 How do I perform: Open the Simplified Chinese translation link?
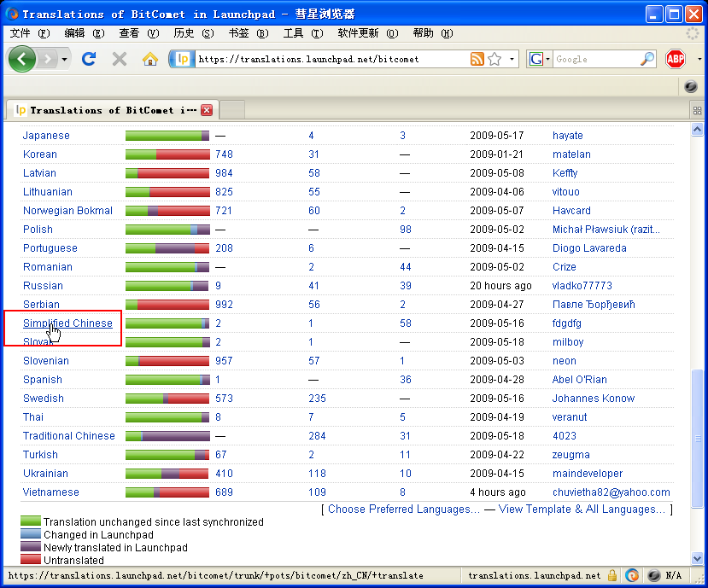(x=67, y=323)
